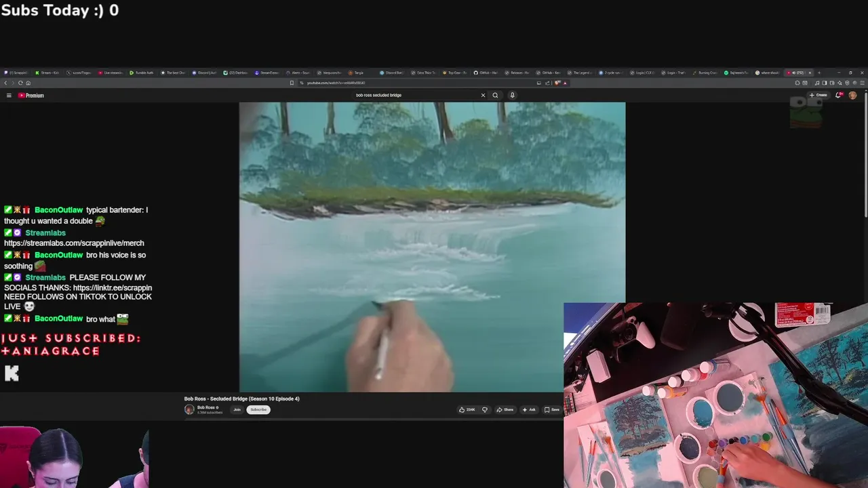Open the YouTube account avatar menu
Screen dimensions: 868x488
tap(852, 95)
